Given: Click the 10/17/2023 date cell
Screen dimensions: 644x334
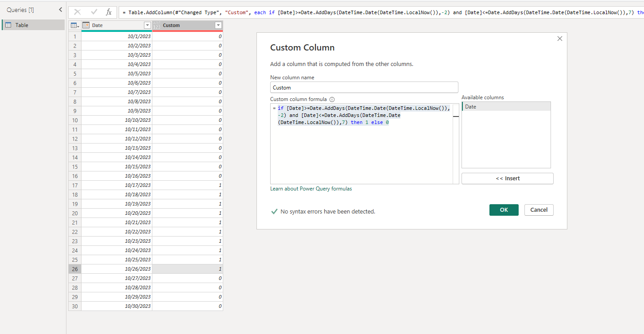Looking at the screenshot, I should click(x=117, y=185).
